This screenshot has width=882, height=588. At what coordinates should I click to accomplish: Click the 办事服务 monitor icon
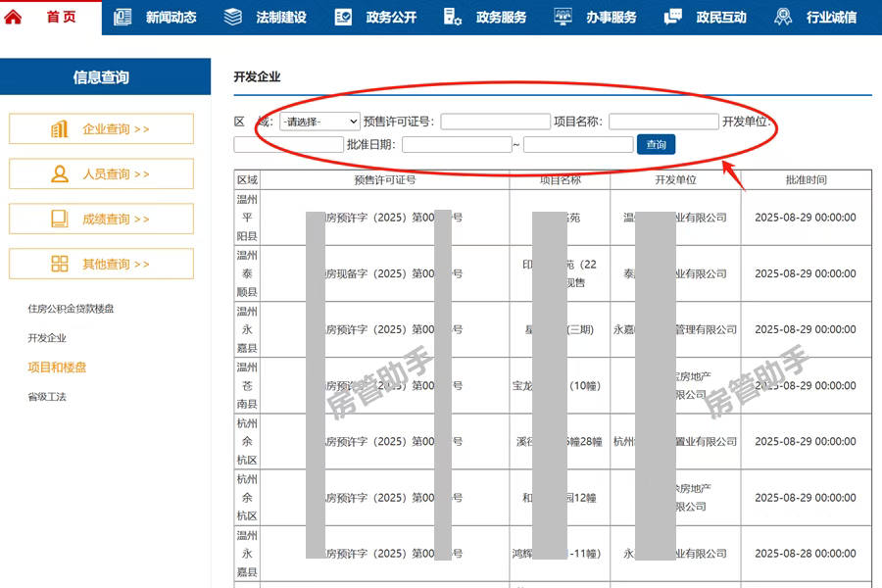tap(563, 17)
